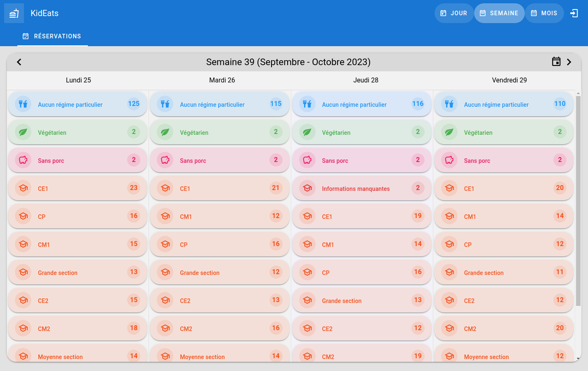Click the fork icon in Jeudi 28's Aucun régime

coord(307,104)
